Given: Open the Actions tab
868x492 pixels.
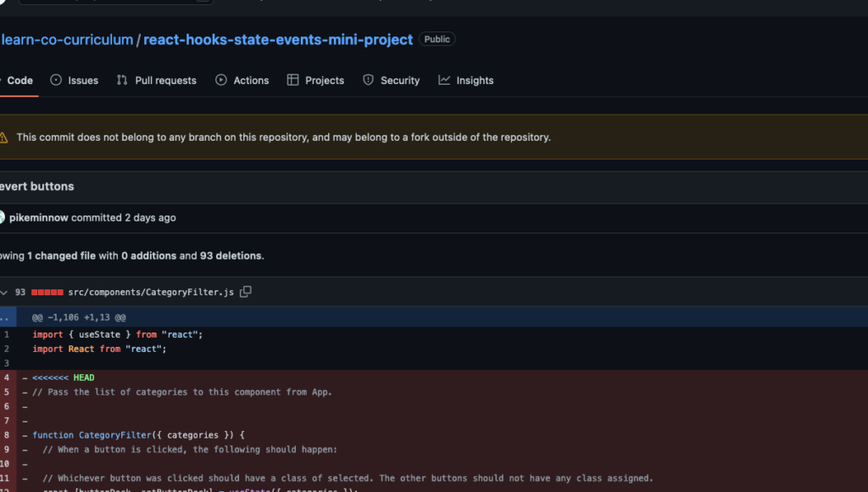Looking at the screenshot, I should (242, 81).
